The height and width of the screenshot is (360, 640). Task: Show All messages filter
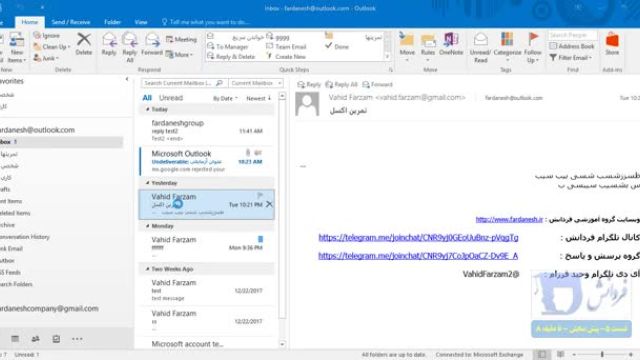pos(147,98)
